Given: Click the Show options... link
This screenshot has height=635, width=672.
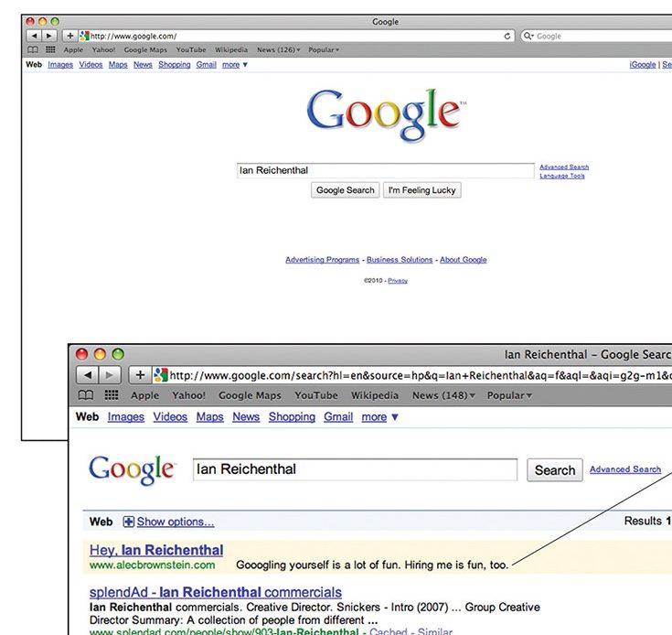Looking at the screenshot, I should 176,522.
